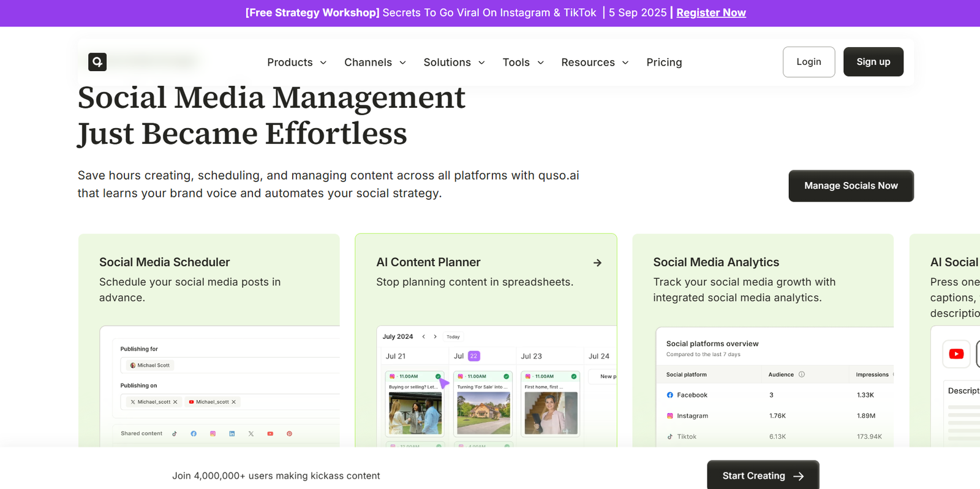
Task: Click the 'Free Strategy Workshop' banner text
Action: click(x=312, y=13)
